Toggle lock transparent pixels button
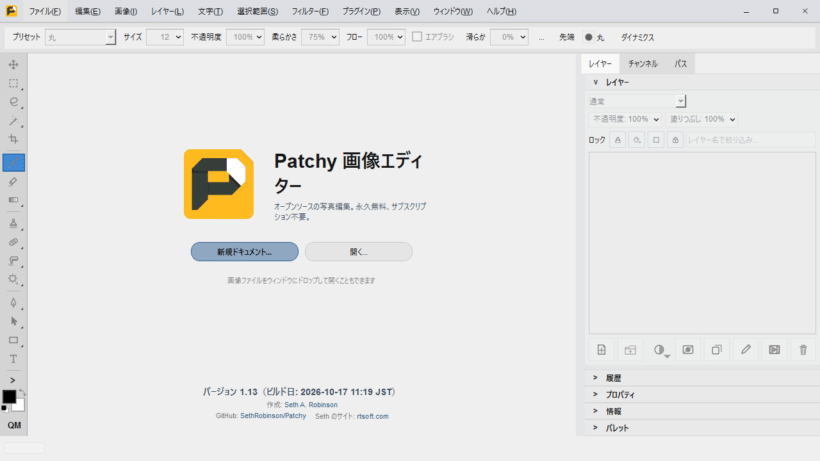Screen dimensions: 820x461 coord(618,140)
